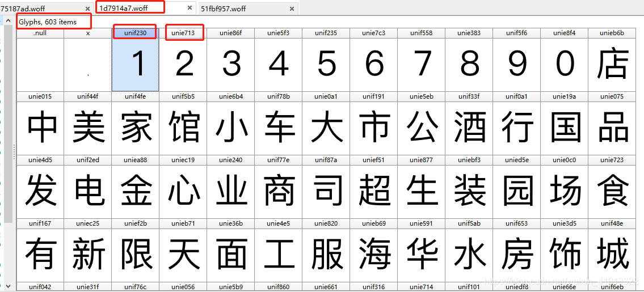This screenshot has height=292, width=644.
Task: Select the 场 glyph cell (unie0c0)
Action: [564, 187]
